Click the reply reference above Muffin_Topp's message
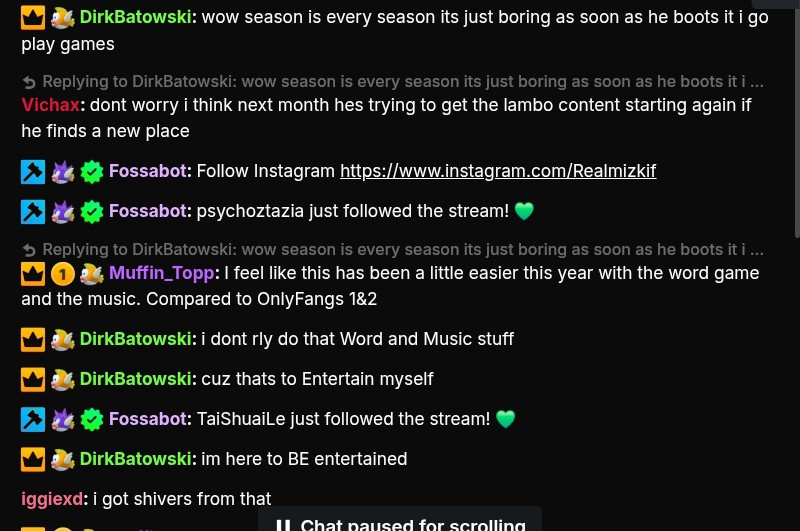The image size is (800, 531). 393,249
